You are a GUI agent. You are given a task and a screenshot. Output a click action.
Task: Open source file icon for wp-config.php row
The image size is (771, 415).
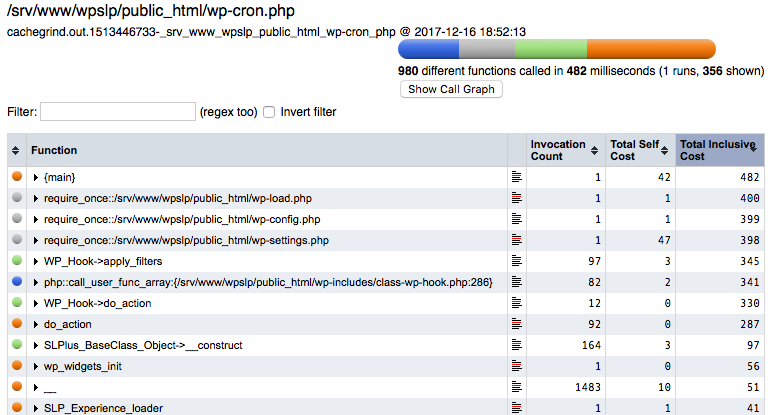click(x=516, y=219)
